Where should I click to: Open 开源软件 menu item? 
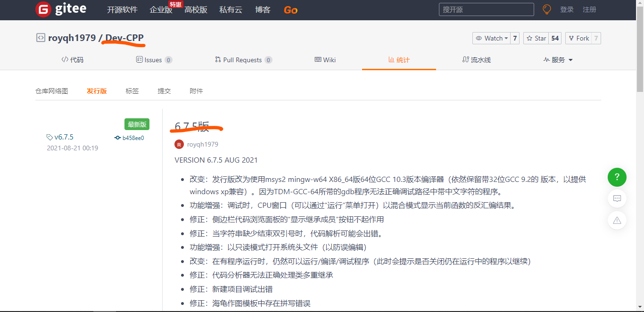122,10
